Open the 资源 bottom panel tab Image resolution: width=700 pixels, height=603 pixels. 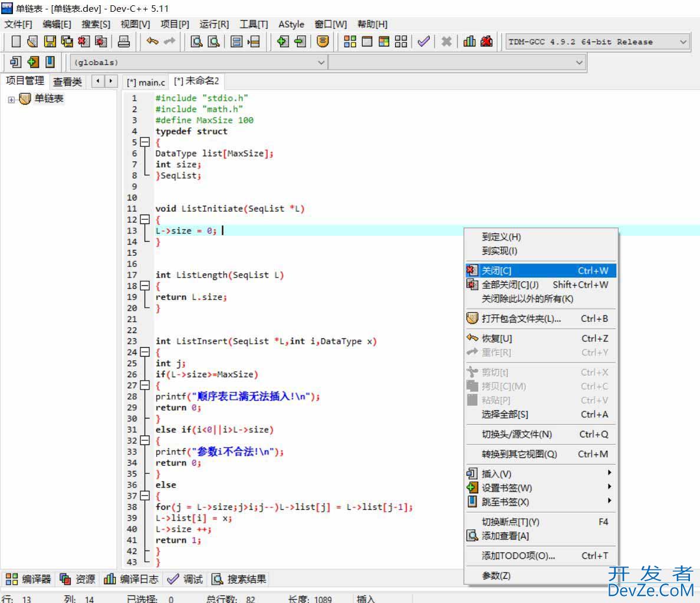click(77, 579)
